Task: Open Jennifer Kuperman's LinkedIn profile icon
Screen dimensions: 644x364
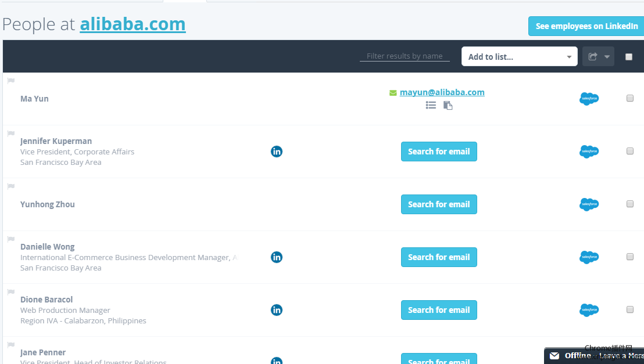Action: pos(277,152)
